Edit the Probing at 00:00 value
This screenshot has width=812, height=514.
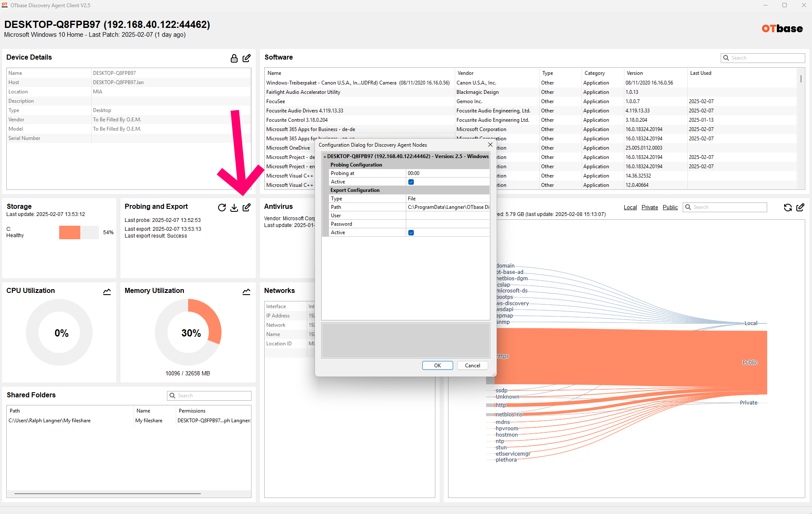(x=448, y=173)
